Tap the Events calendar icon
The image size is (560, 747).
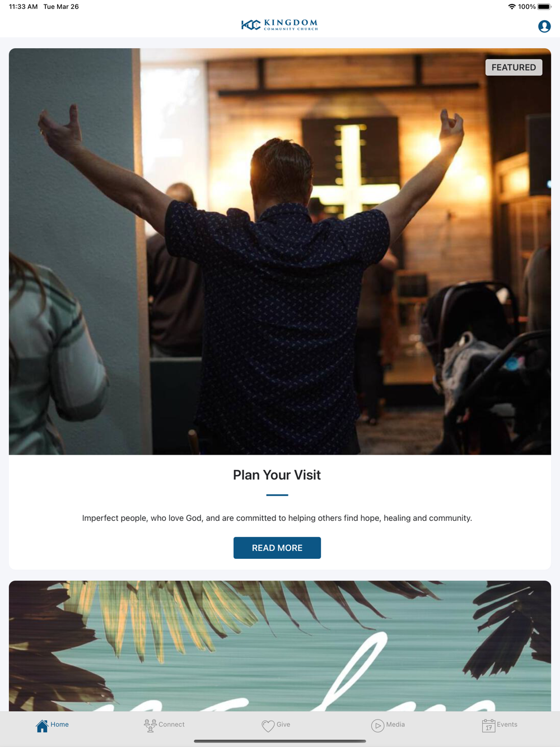[488, 726]
